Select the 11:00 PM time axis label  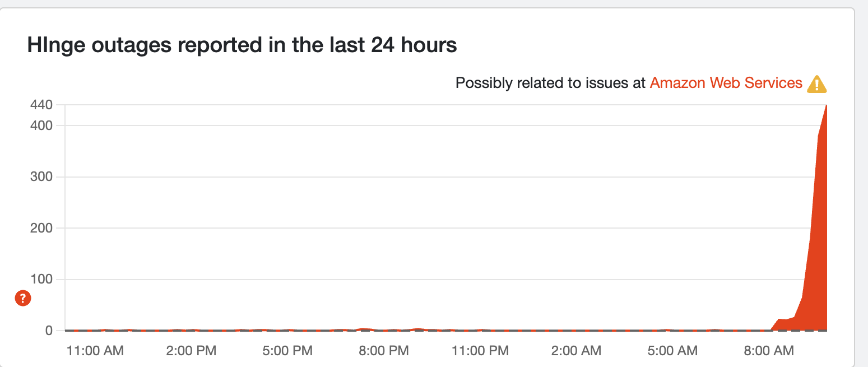[481, 351]
